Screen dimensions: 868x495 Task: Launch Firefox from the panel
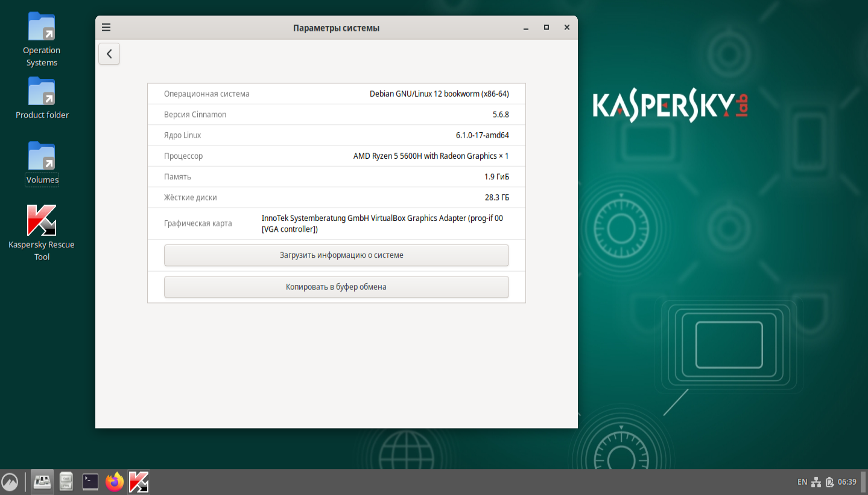115,482
